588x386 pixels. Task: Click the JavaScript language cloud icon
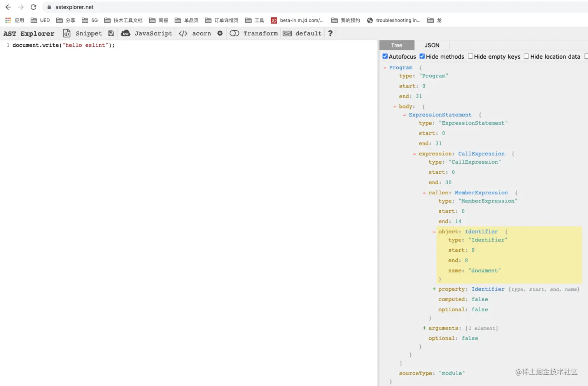(126, 33)
